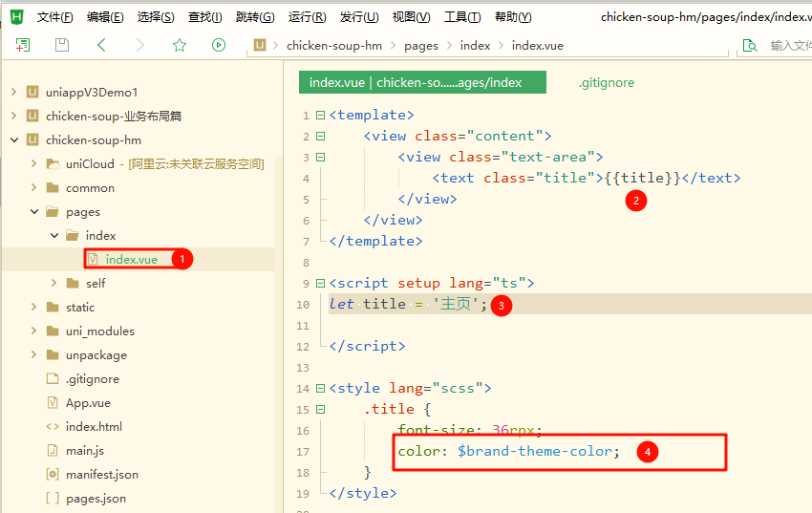
Task: Click the unpackage folder icon
Action: [53, 354]
